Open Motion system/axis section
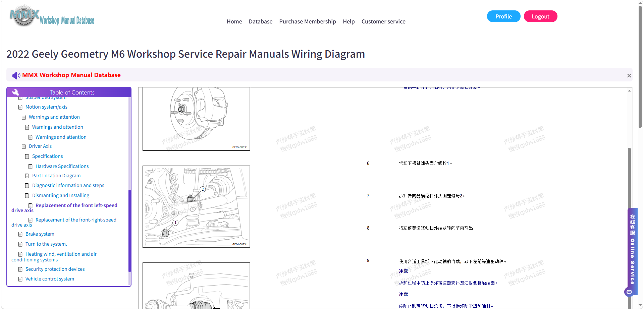Screen dimensions: 644x310 pyautogui.click(x=46, y=107)
